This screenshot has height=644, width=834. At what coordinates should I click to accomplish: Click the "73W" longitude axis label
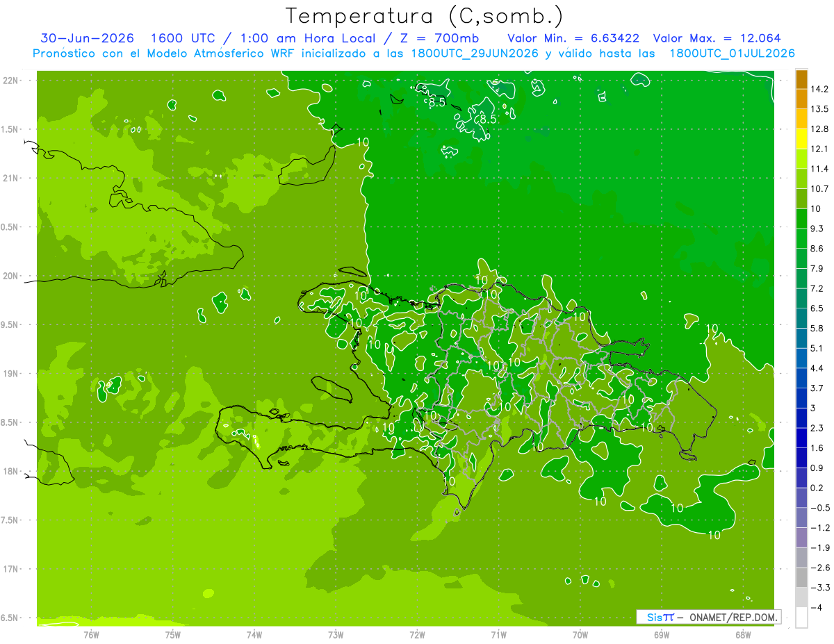click(x=335, y=634)
